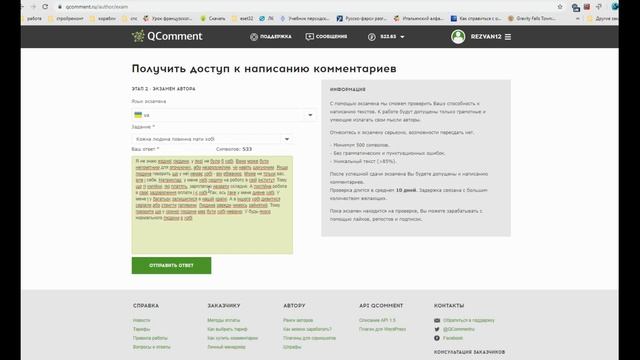Open the Как выбрать тариф link

(x=227, y=329)
